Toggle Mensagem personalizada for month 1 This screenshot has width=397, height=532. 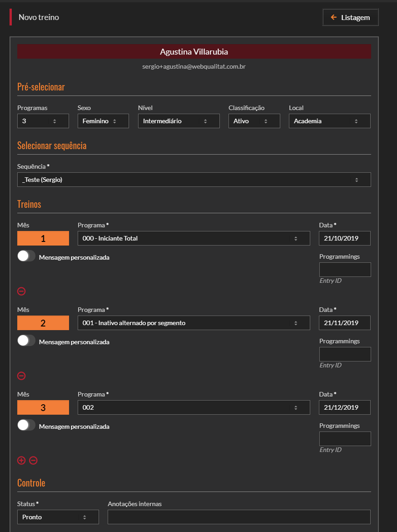(26, 256)
